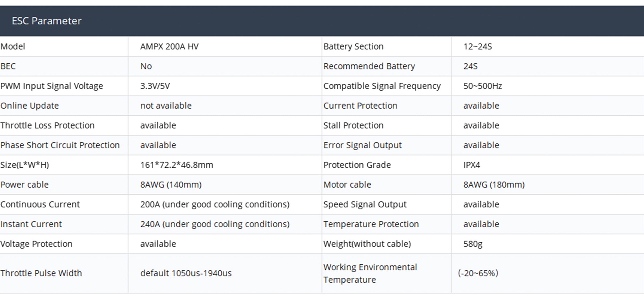Click the ESC Parameter header title
This screenshot has width=644, height=299.
click(x=47, y=21)
